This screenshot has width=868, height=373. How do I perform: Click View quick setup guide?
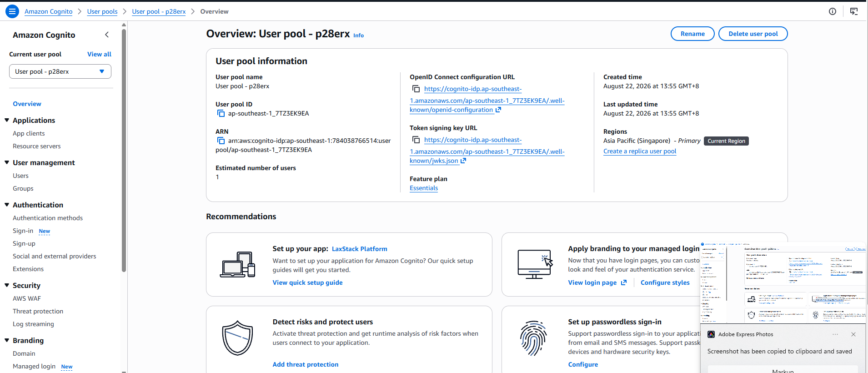click(x=307, y=282)
